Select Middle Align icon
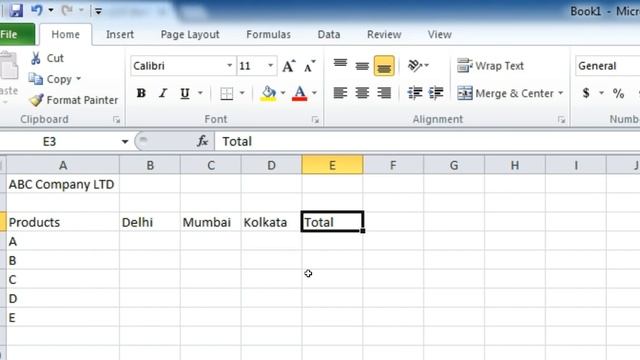The width and height of the screenshot is (640, 360). 362,65
